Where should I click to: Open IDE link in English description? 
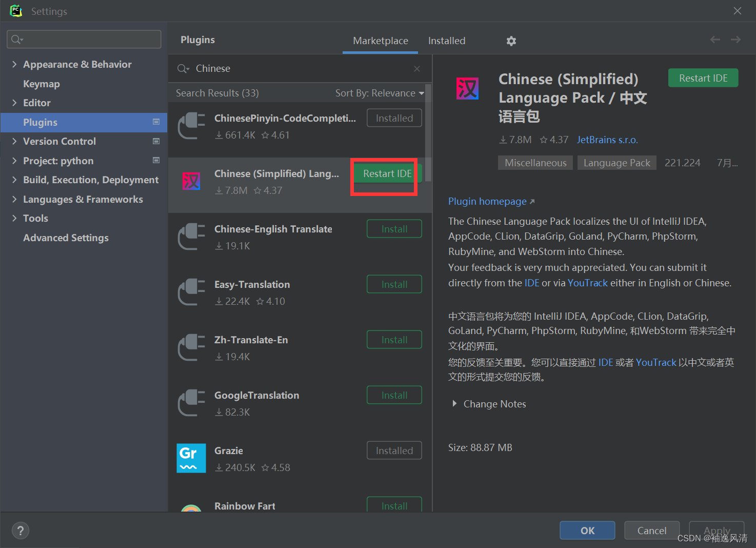pos(532,283)
